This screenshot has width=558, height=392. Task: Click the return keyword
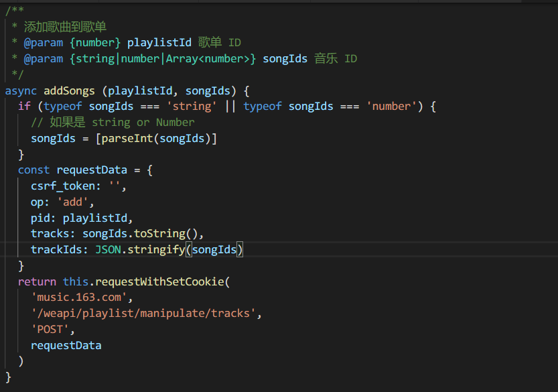point(37,281)
